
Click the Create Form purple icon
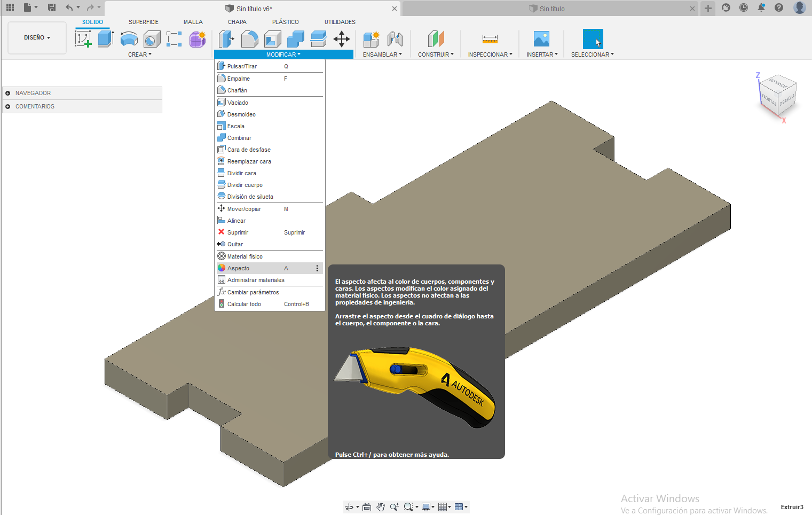pyautogui.click(x=198, y=38)
